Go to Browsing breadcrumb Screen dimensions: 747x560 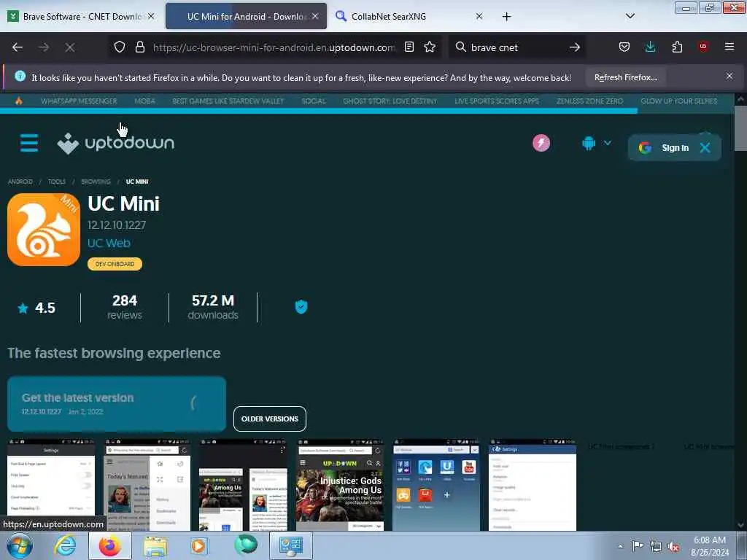pos(96,182)
